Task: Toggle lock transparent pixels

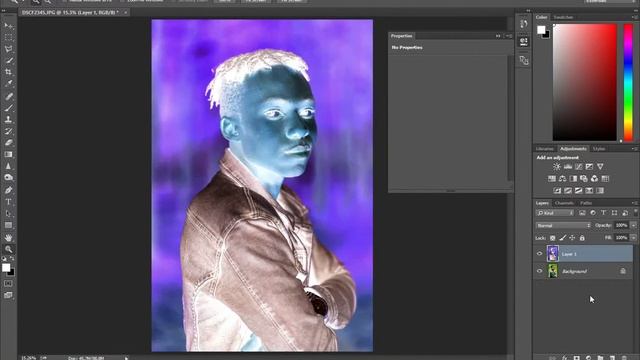Action: pos(553,238)
